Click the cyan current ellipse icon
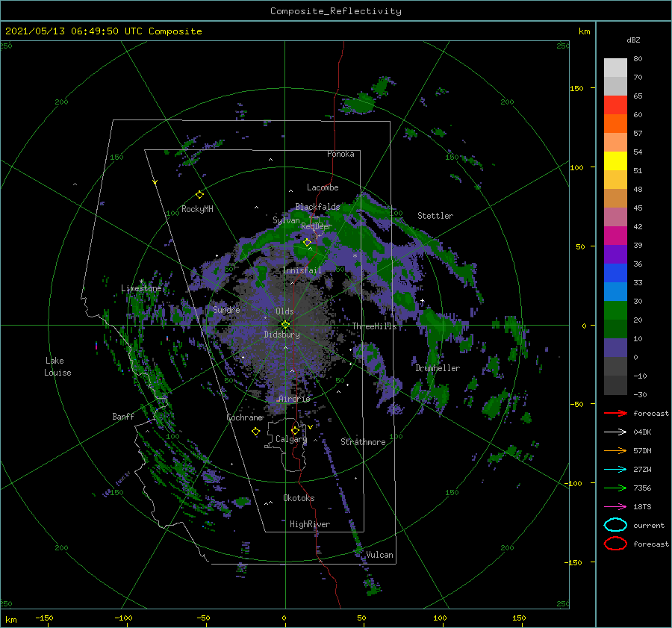The height and width of the screenshot is (628, 672). (615, 525)
